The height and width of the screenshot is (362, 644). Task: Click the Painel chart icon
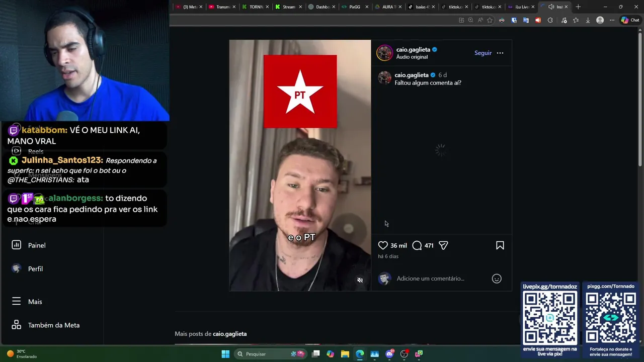[17, 245]
